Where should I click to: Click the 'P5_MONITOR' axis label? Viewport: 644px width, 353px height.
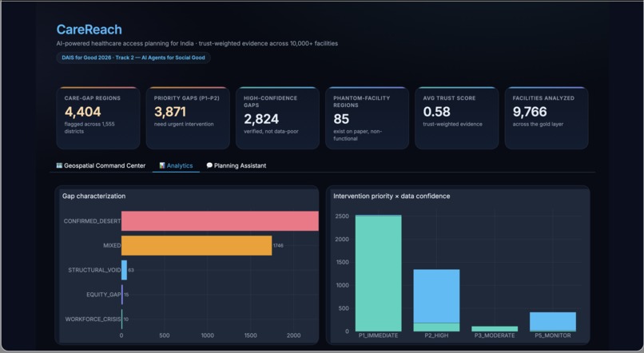(552, 335)
